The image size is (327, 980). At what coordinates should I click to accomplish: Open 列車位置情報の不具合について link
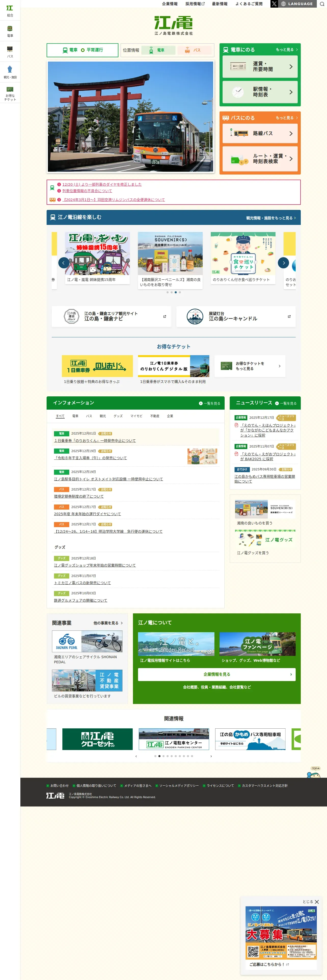click(x=87, y=191)
